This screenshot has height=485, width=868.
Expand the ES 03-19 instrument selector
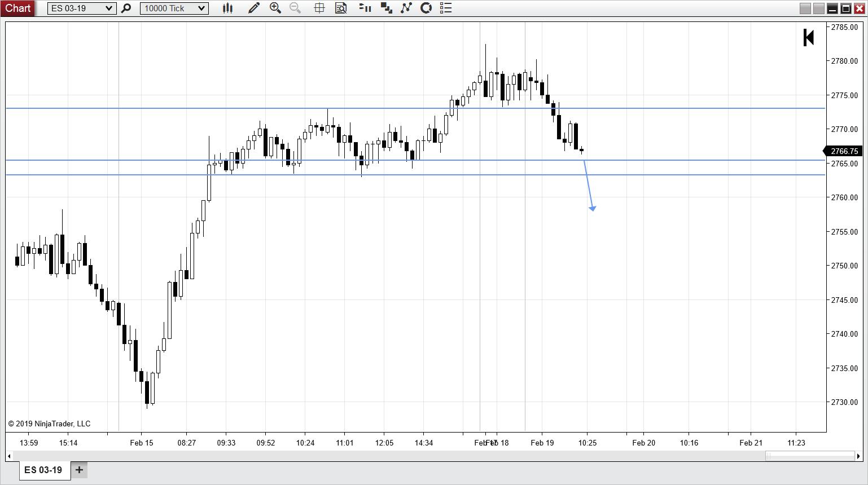(x=82, y=8)
